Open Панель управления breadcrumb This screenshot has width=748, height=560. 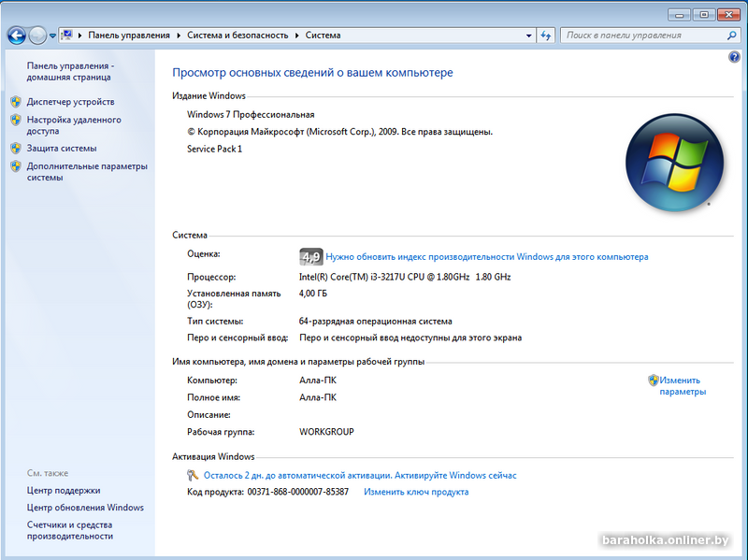click(x=129, y=36)
